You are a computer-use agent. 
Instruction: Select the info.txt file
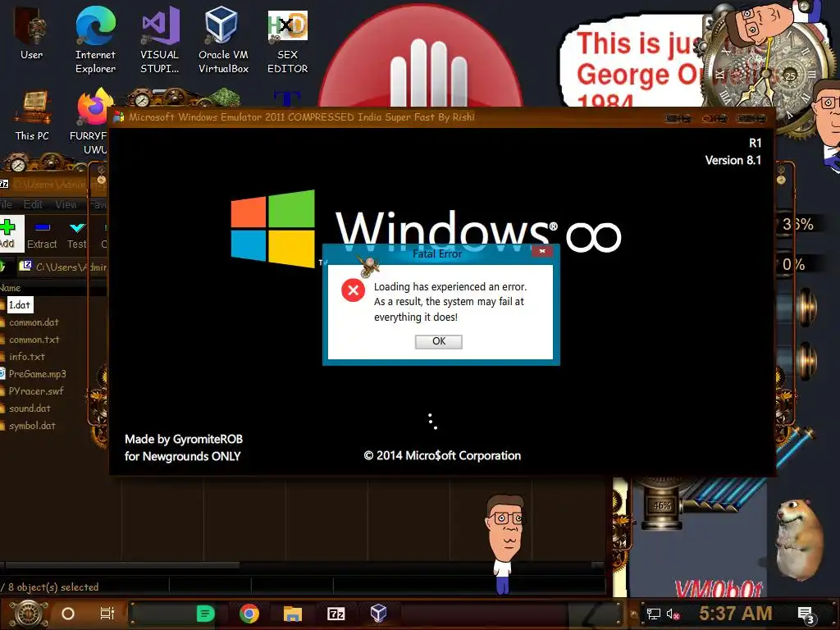coord(27,357)
